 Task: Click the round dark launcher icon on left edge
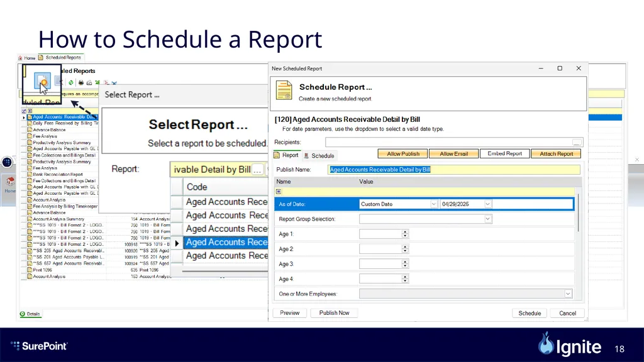(x=7, y=162)
